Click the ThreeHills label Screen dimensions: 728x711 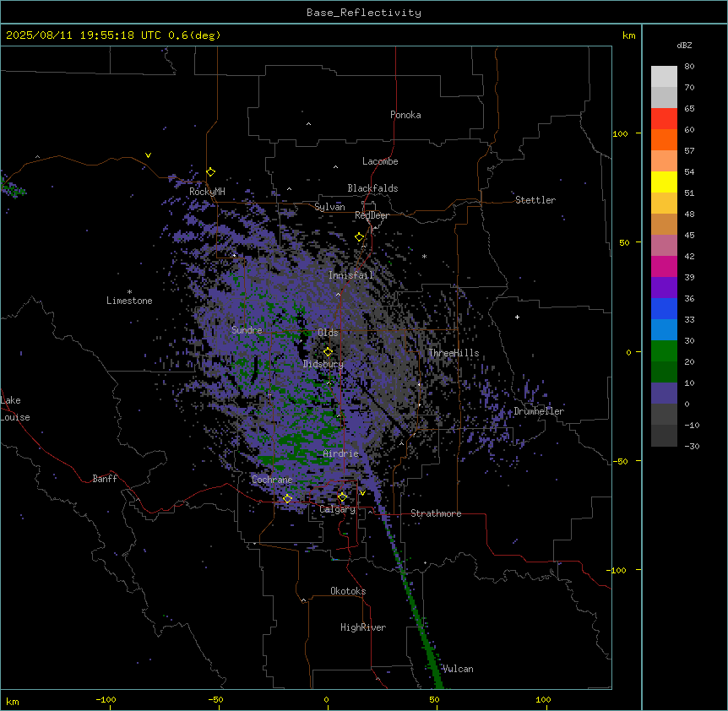click(454, 353)
